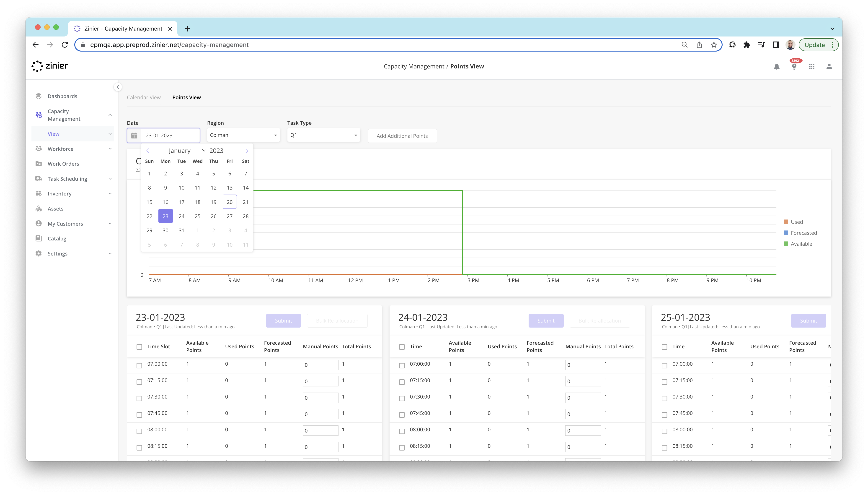This screenshot has height=495, width=868.
Task: Advance to next month in date picker
Action: pos(247,151)
